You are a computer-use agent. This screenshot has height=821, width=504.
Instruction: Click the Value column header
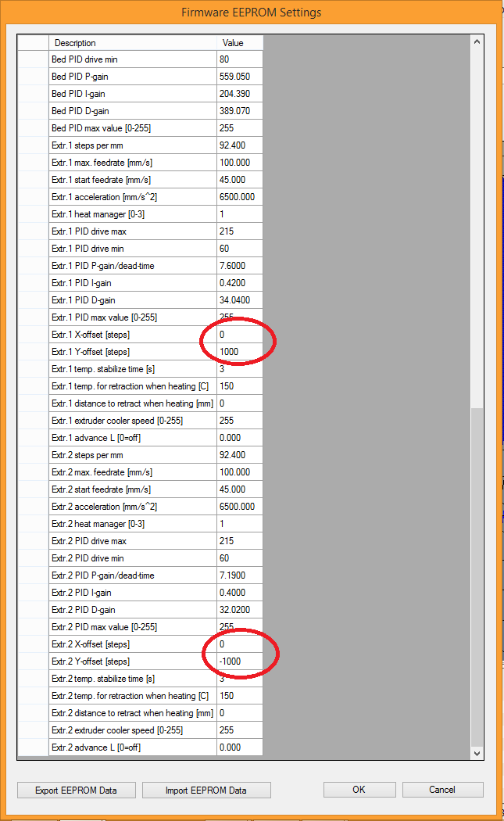240,43
